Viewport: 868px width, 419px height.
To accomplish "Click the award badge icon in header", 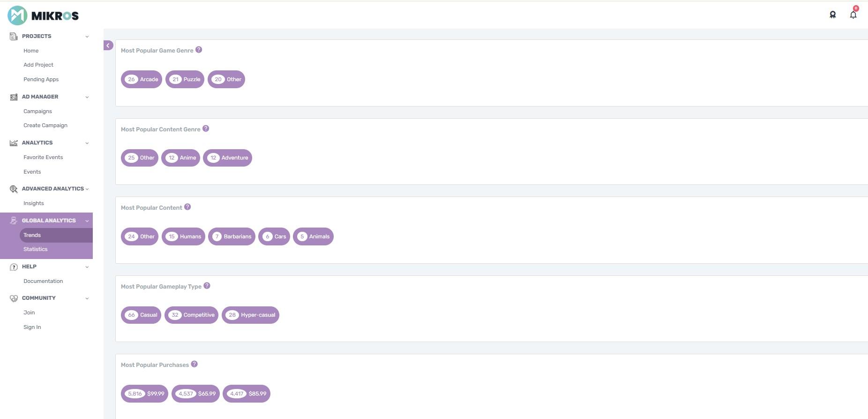I will pos(832,15).
